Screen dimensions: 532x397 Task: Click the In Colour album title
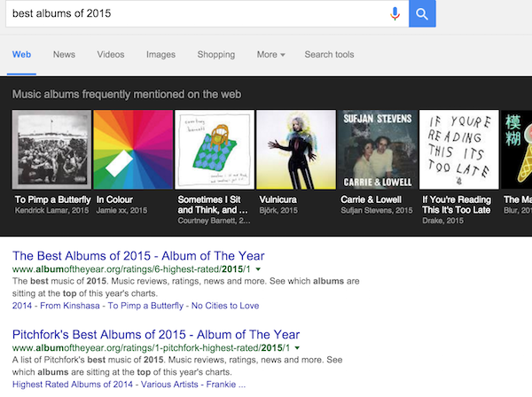point(114,199)
